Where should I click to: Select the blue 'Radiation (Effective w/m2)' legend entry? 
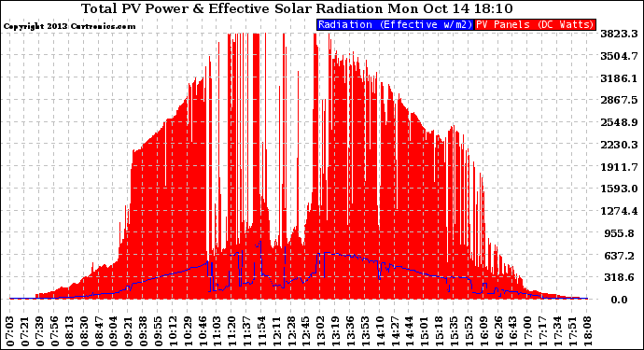tap(395, 24)
